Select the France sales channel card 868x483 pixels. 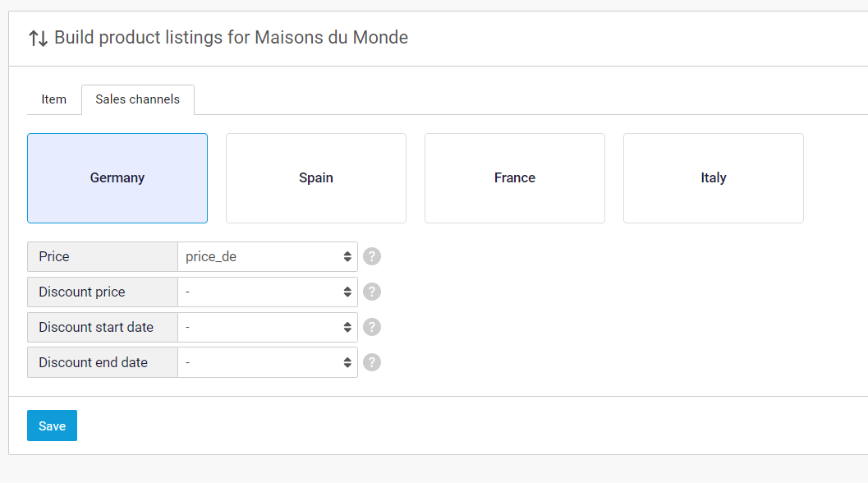click(515, 178)
